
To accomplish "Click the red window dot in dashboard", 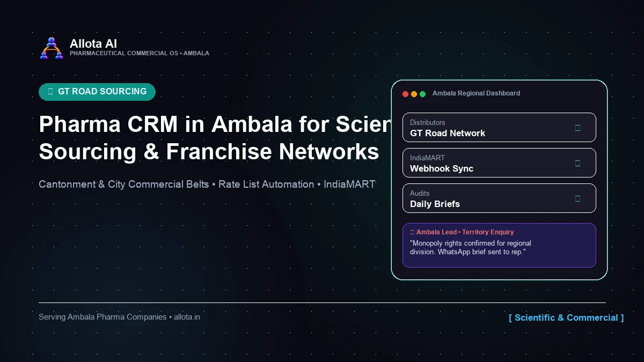I will pos(406,94).
